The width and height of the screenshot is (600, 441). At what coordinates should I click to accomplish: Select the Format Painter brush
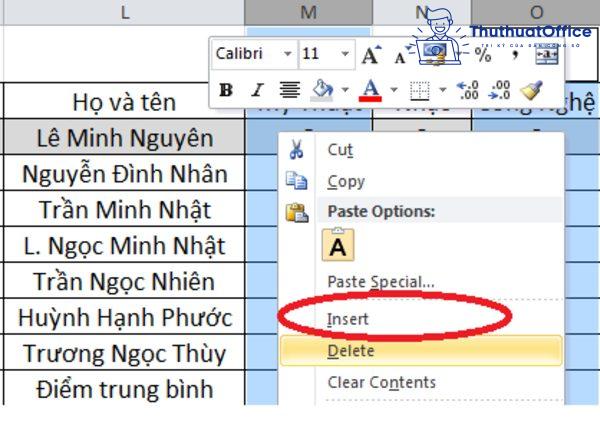point(532,90)
